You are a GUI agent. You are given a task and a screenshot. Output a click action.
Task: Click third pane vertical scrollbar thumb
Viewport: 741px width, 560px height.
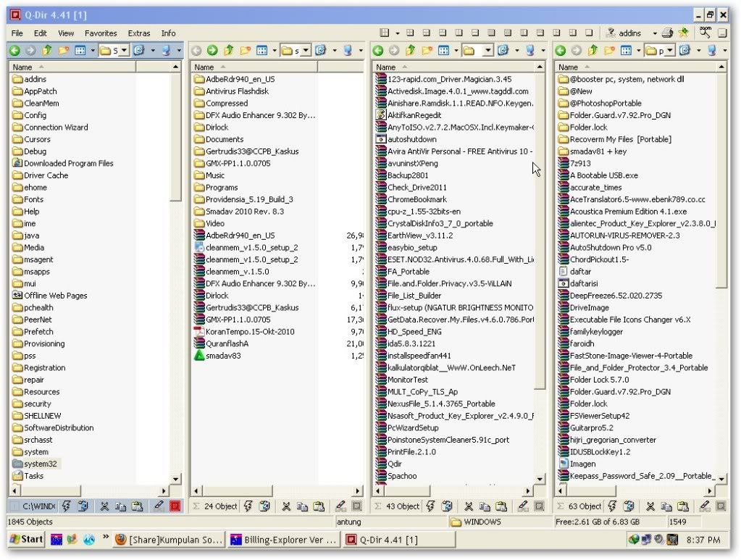tap(540, 230)
